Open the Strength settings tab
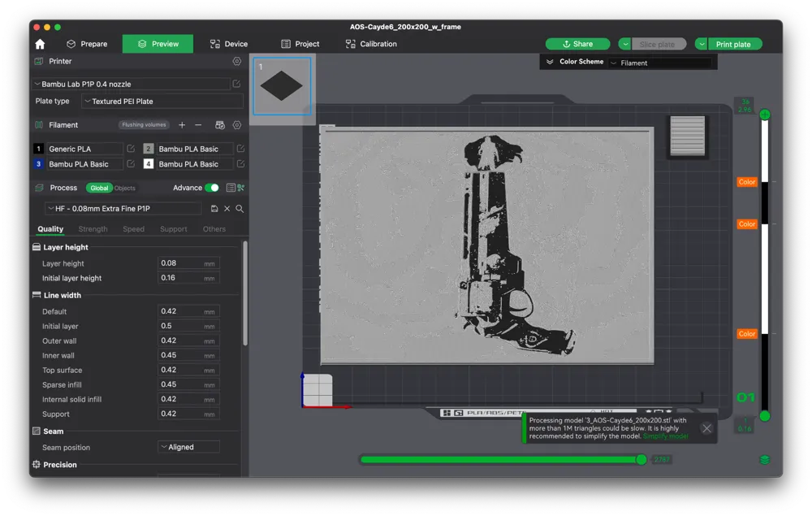 click(93, 229)
